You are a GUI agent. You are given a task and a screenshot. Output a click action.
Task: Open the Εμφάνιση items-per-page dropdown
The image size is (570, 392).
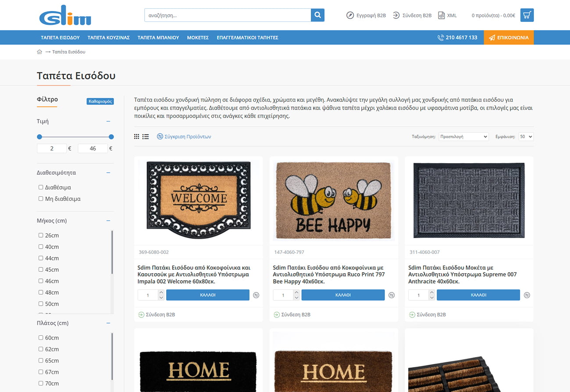[x=526, y=137]
